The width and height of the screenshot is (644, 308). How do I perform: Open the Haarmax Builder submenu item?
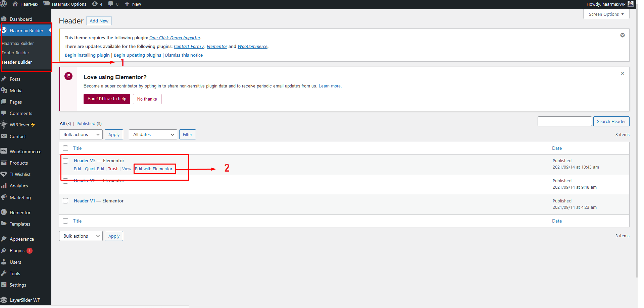pyautogui.click(x=18, y=43)
